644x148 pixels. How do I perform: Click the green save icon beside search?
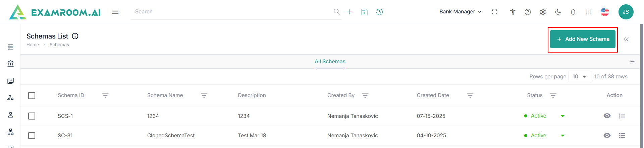(364, 12)
